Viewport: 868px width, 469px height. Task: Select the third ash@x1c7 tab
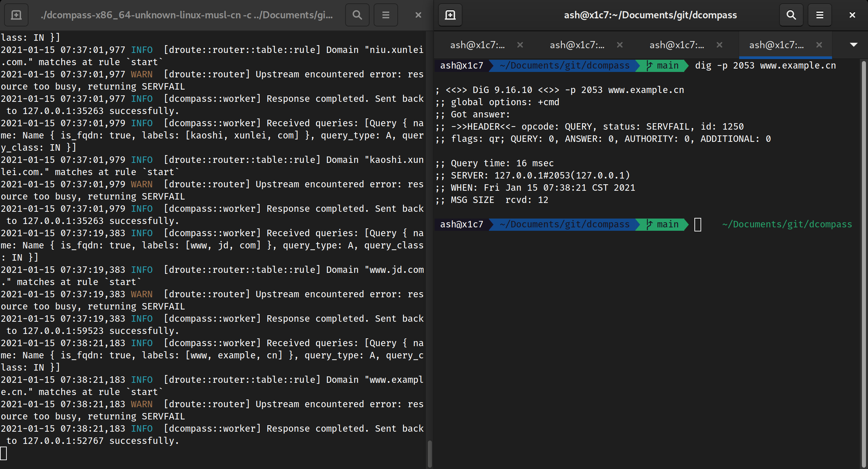tap(677, 45)
